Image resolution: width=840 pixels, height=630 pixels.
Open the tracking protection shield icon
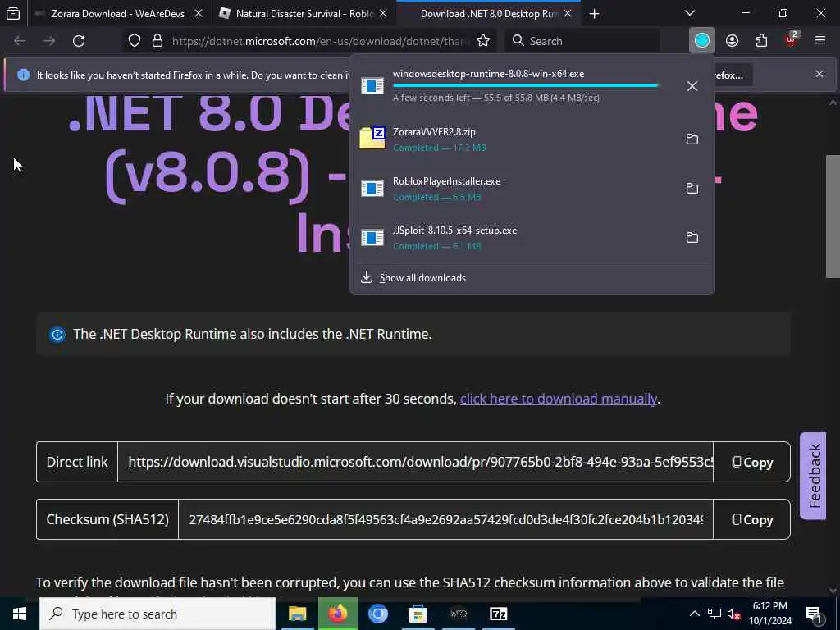tap(135, 41)
